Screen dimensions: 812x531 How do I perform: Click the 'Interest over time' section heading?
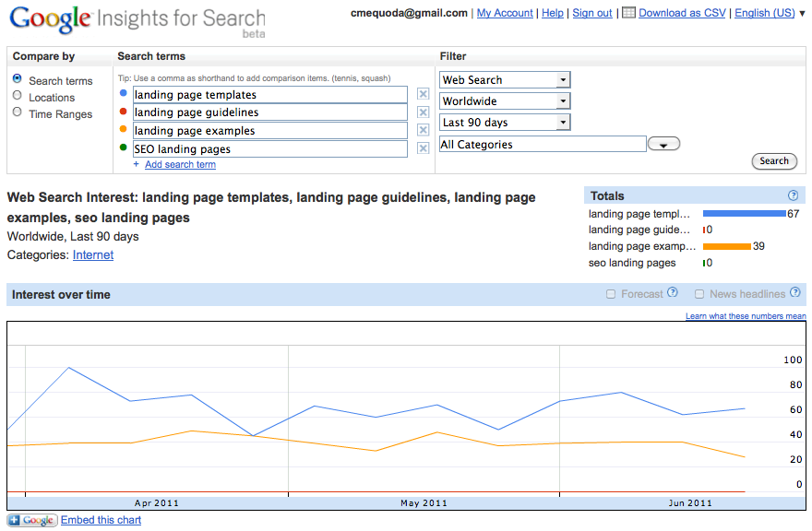click(61, 294)
